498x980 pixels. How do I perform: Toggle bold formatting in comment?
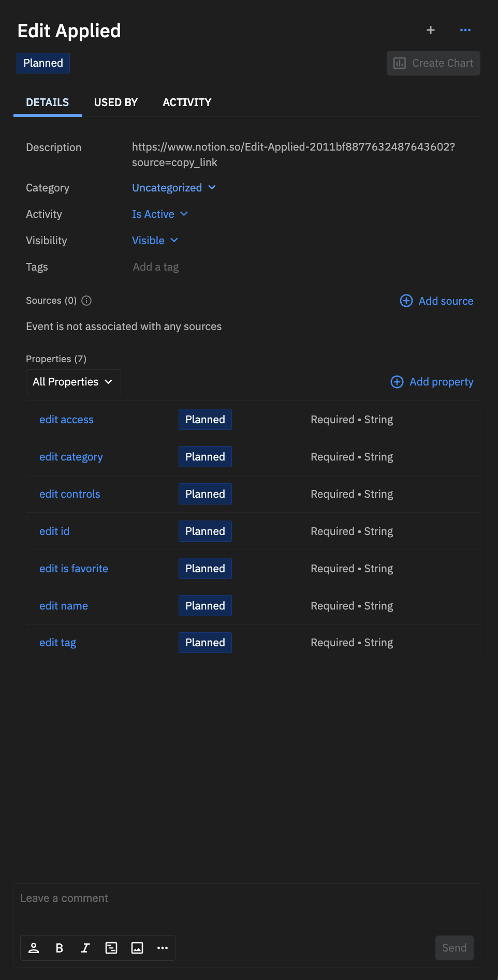tap(60, 948)
